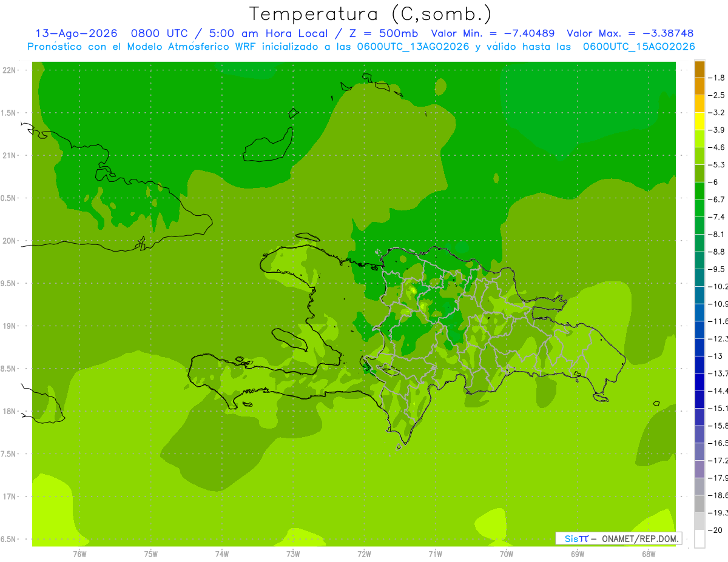The height and width of the screenshot is (562, 728).
Task: Click the "74W" longitude axis label
Action: tap(221, 554)
